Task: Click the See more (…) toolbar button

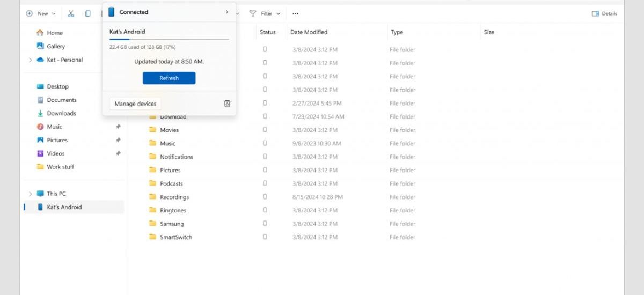Action: tap(295, 13)
